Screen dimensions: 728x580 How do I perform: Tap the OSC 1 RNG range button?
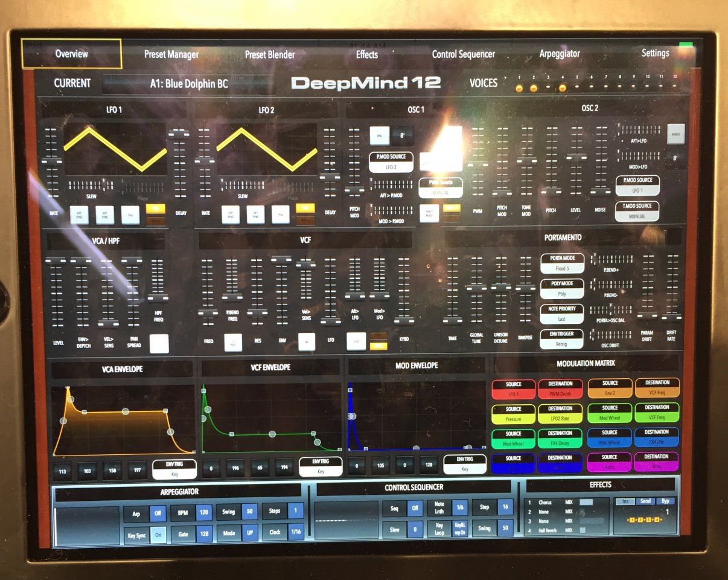pyautogui.click(x=379, y=135)
